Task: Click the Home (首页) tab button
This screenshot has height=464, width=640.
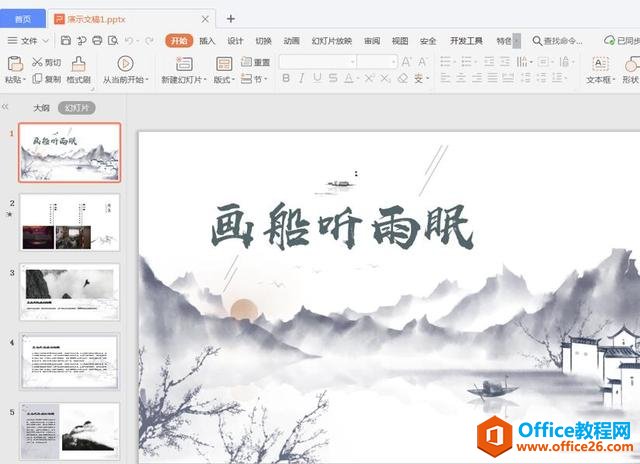Action: (x=23, y=19)
